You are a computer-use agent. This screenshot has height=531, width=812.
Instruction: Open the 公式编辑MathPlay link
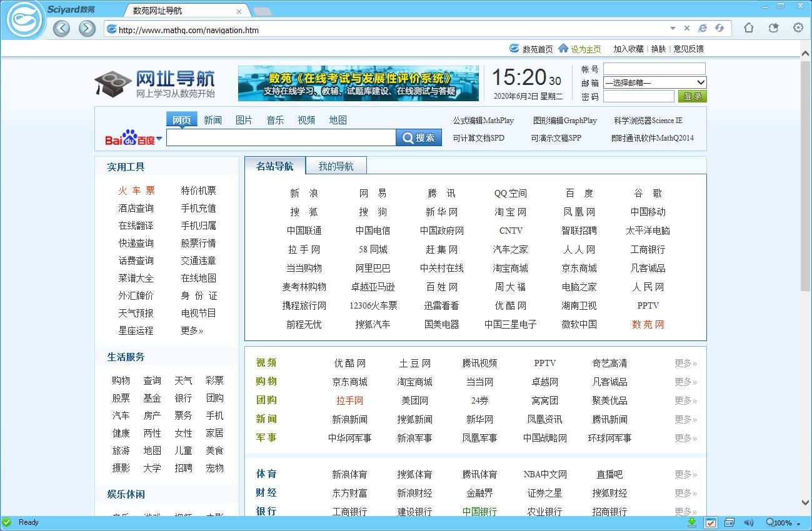point(483,121)
